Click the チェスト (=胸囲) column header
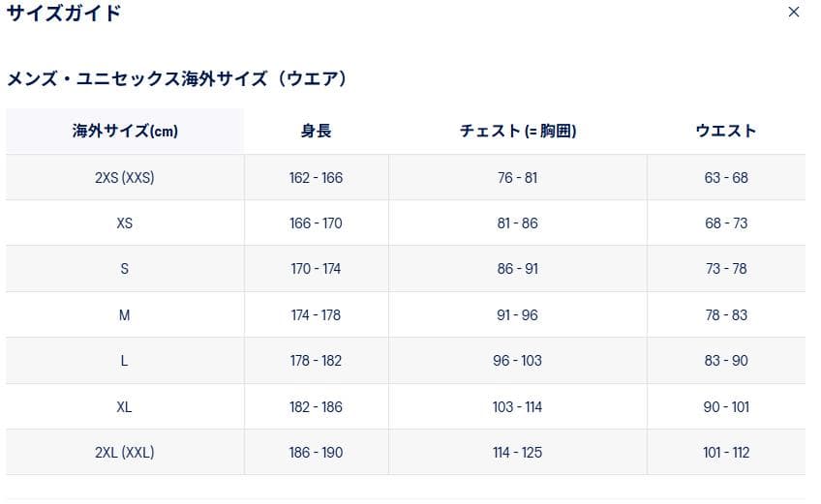The width and height of the screenshot is (821, 504). [518, 131]
